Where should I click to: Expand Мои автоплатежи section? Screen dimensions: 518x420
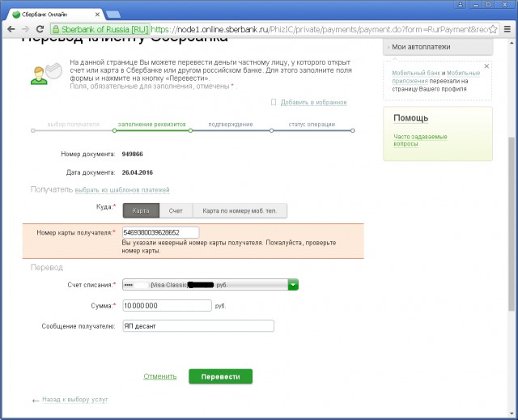tap(438, 47)
